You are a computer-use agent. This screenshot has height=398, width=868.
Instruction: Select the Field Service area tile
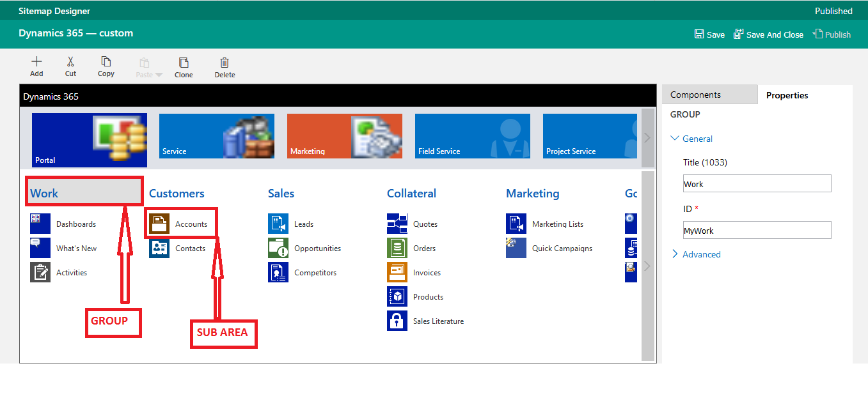pyautogui.click(x=473, y=136)
